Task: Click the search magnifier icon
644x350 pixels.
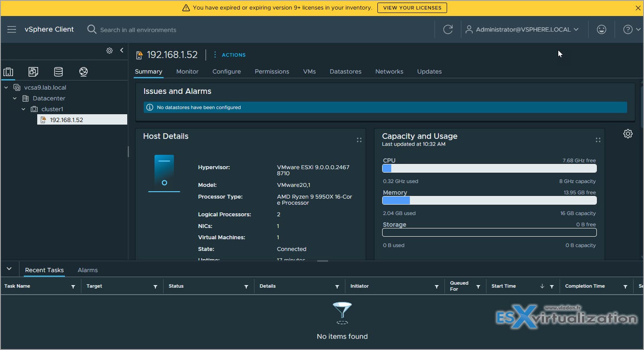Action: click(x=92, y=29)
